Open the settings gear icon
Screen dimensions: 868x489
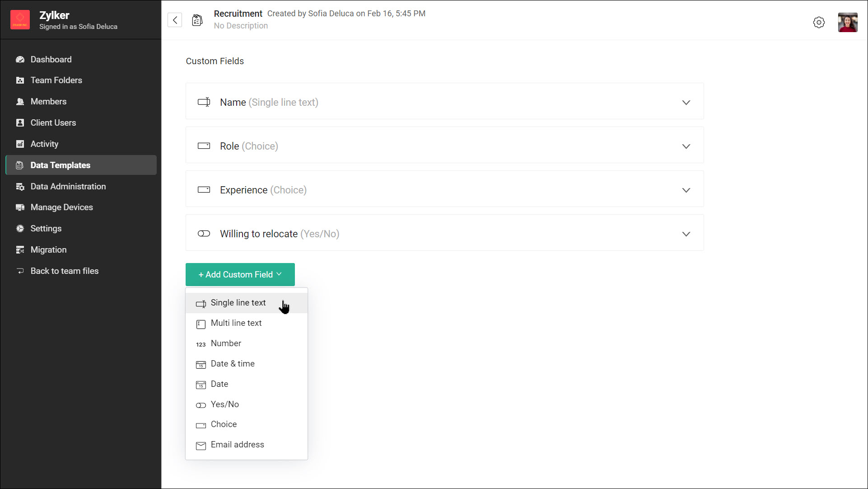click(x=819, y=22)
